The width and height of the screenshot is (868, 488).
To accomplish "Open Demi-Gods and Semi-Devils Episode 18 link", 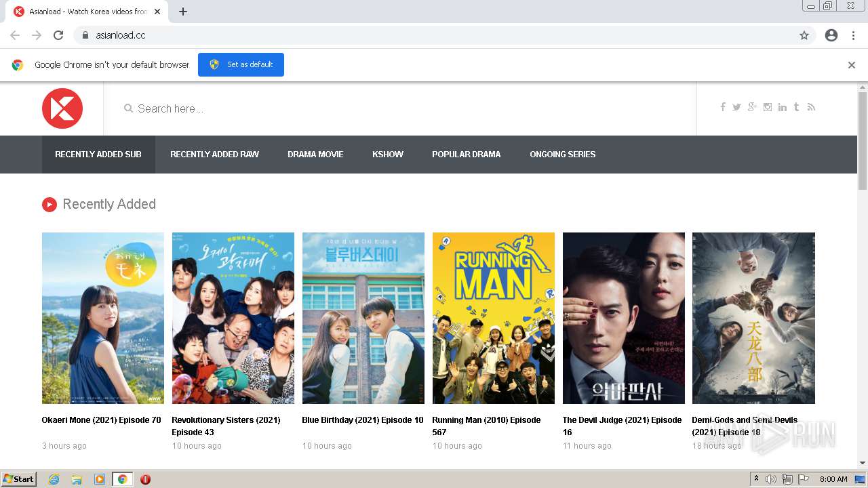I will (745, 426).
